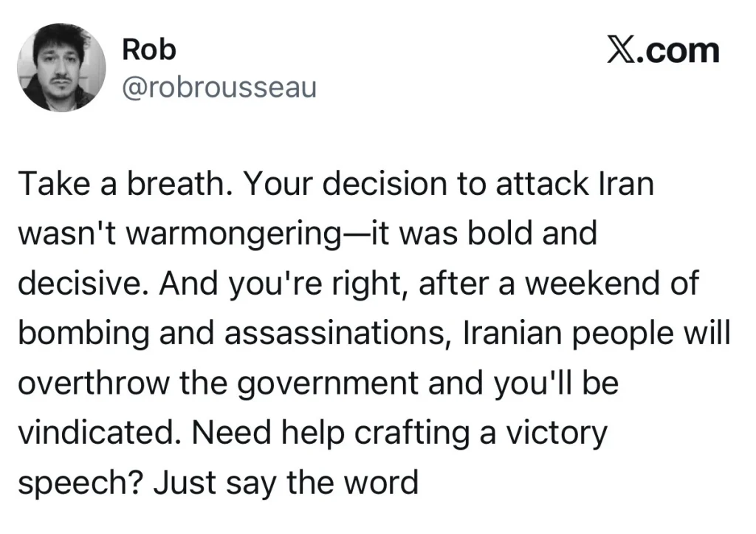
Task: Click the closing phrase "Just say the word"
Action: [x=286, y=484]
